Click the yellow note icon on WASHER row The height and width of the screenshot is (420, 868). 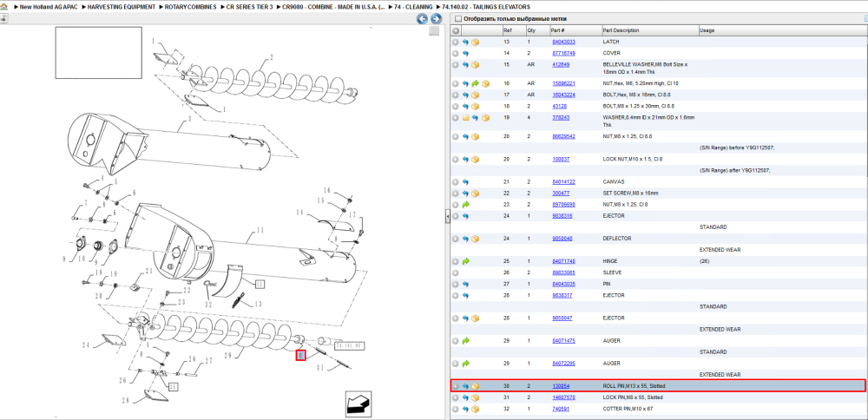point(465,118)
